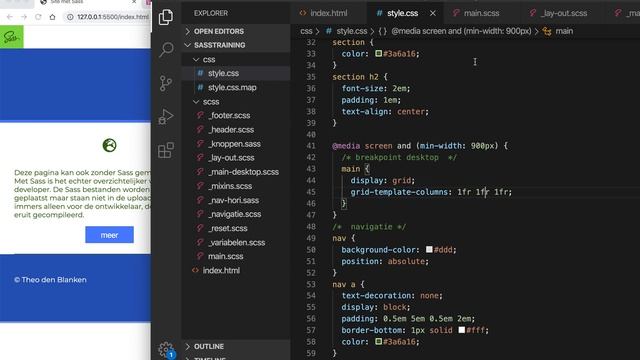
Task: Switch to the _lay-out.scss editor tab
Action: (564, 13)
